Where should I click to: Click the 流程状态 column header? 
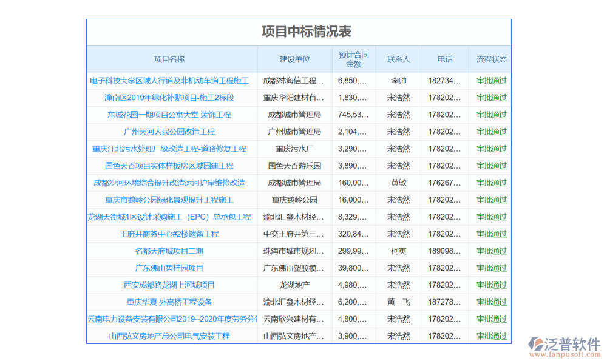point(491,59)
